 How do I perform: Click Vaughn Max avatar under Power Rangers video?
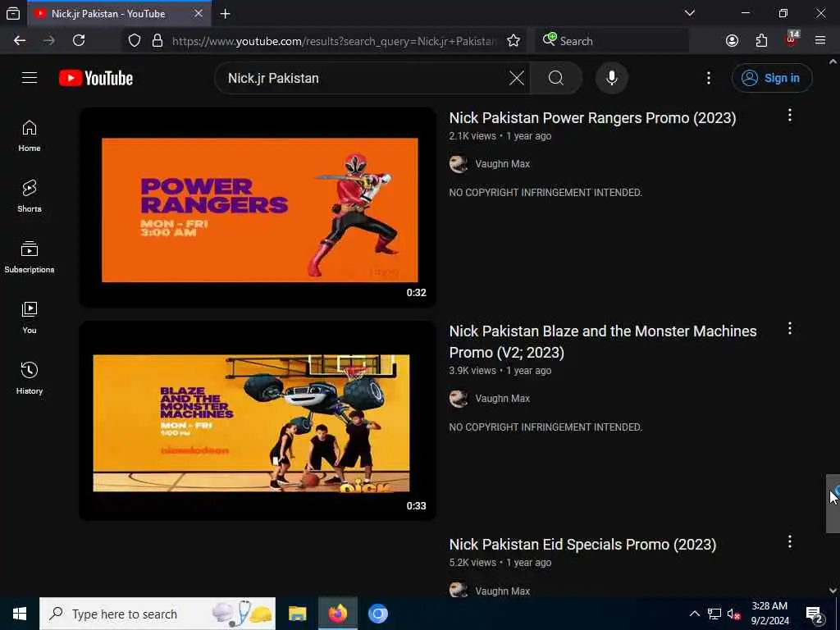click(x=459, y=164)
